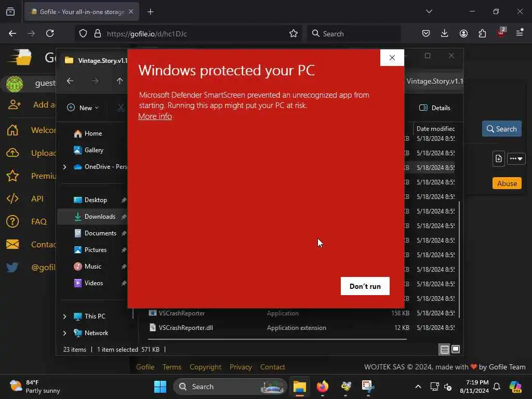Viewport: 532px width, 399px height.
Task: Click the More info link in SmartScreen dialog
Action: coord(155,116)
